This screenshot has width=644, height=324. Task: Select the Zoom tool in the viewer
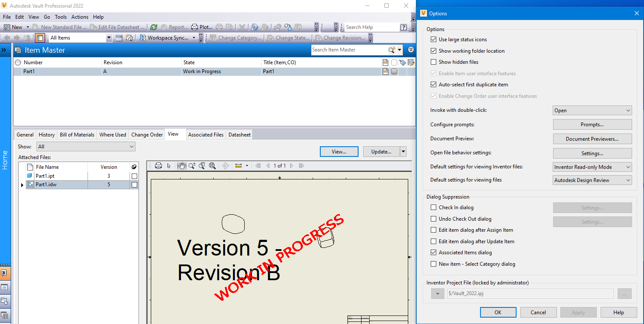192,166
